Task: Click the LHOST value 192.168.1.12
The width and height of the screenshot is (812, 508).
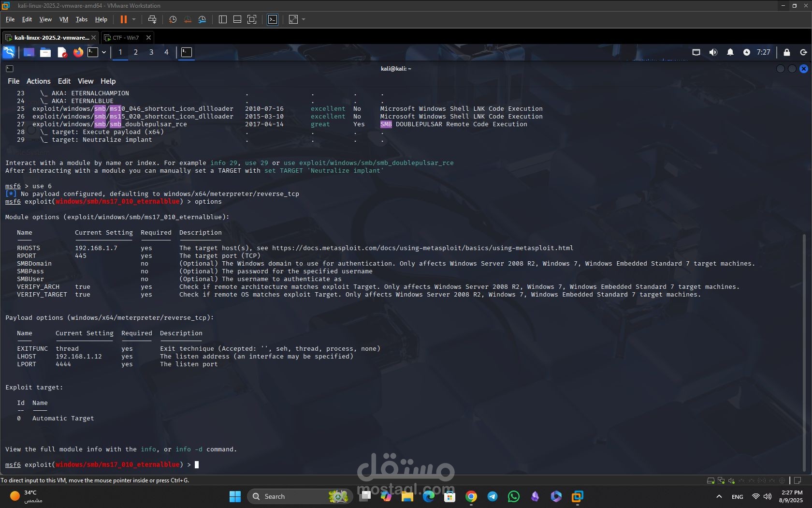Action: click(79, 357)
